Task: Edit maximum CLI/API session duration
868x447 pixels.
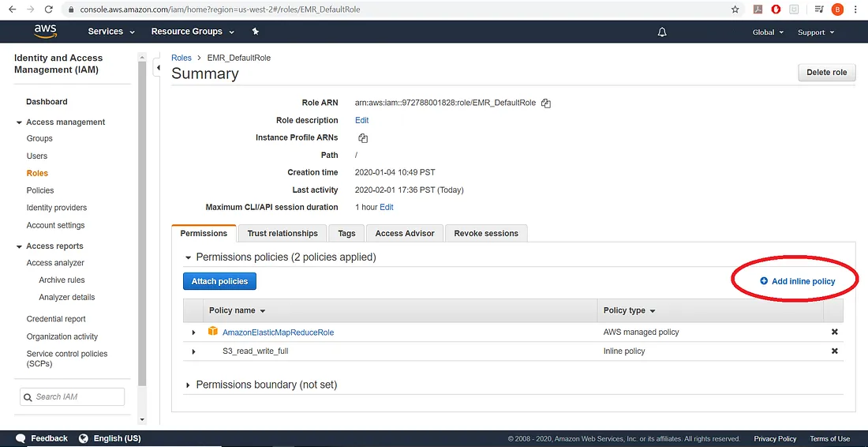Action: coord(387,207)
